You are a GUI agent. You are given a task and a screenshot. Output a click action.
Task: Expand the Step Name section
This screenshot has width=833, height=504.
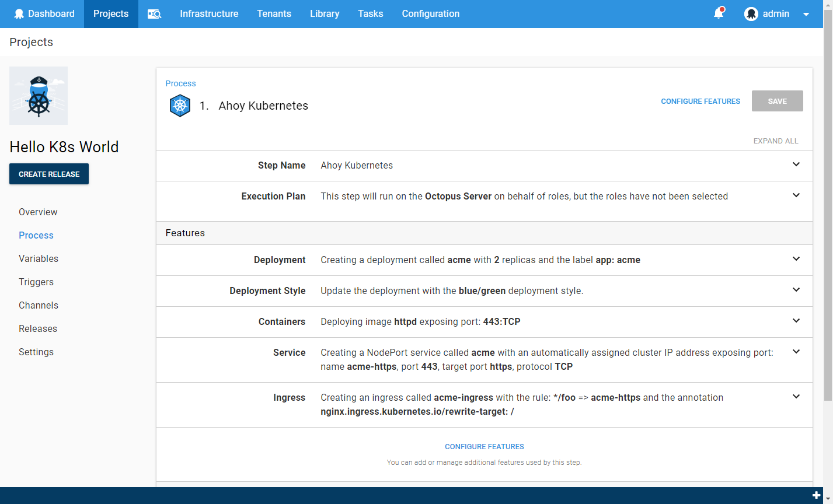coord(796,164)
